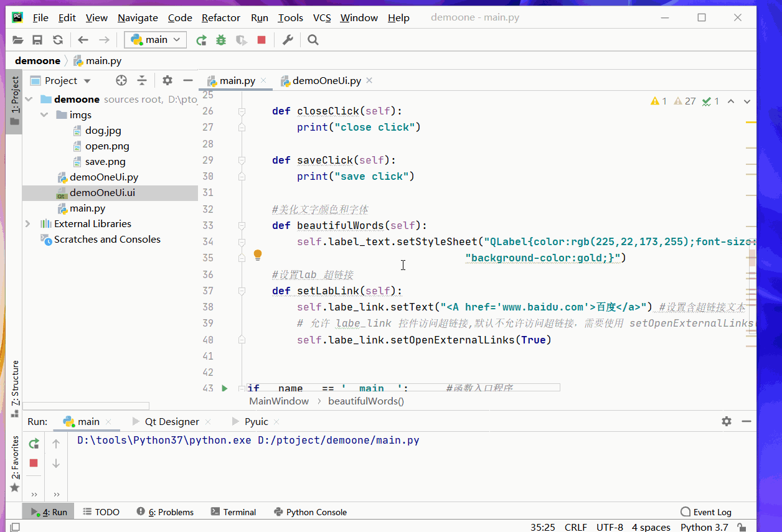Screen dimensions: 782x532
Task: Hide the Run panel with minus icon
Action: click(x=747, y=421)
